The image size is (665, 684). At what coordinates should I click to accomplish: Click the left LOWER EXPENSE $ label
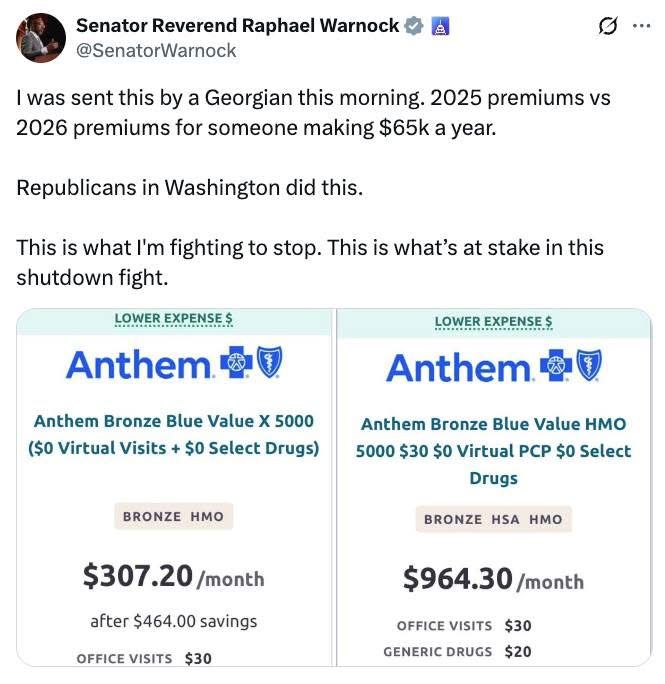pos(174,319)
